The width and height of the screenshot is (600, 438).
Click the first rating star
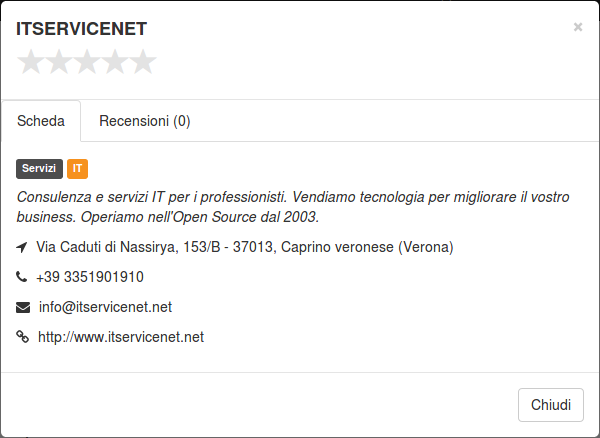click(31, 62)
